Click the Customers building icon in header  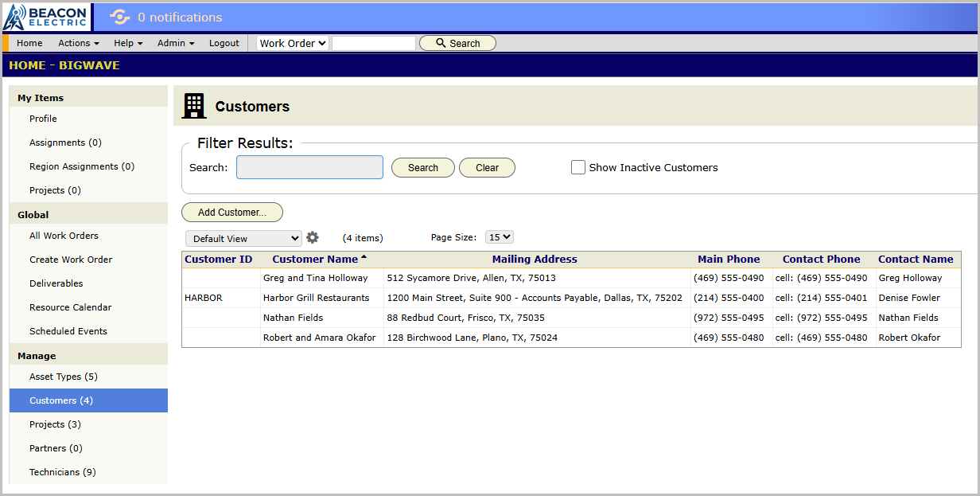pyautogui.click(x=194, y=106)
